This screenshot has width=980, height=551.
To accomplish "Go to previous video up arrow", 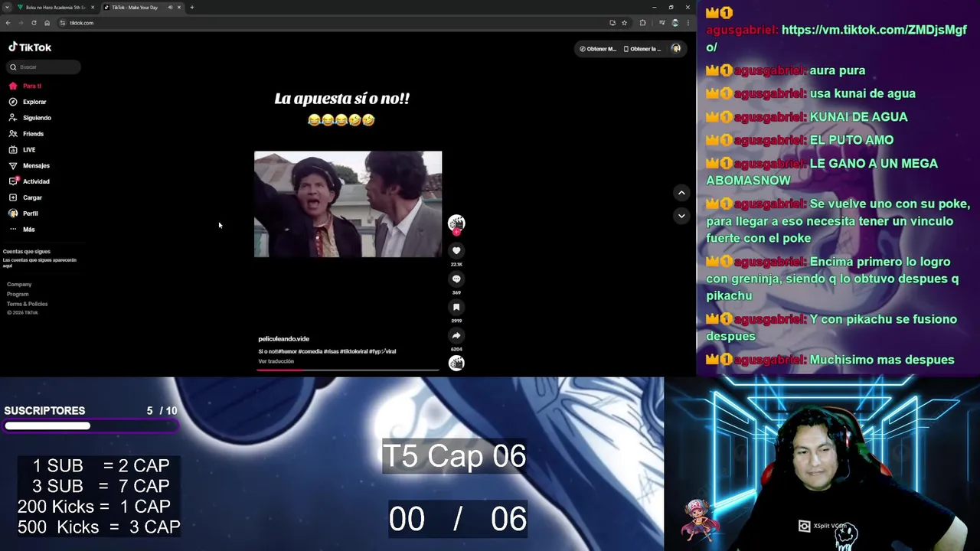I will pyautogui.click(x=681, y=193).
